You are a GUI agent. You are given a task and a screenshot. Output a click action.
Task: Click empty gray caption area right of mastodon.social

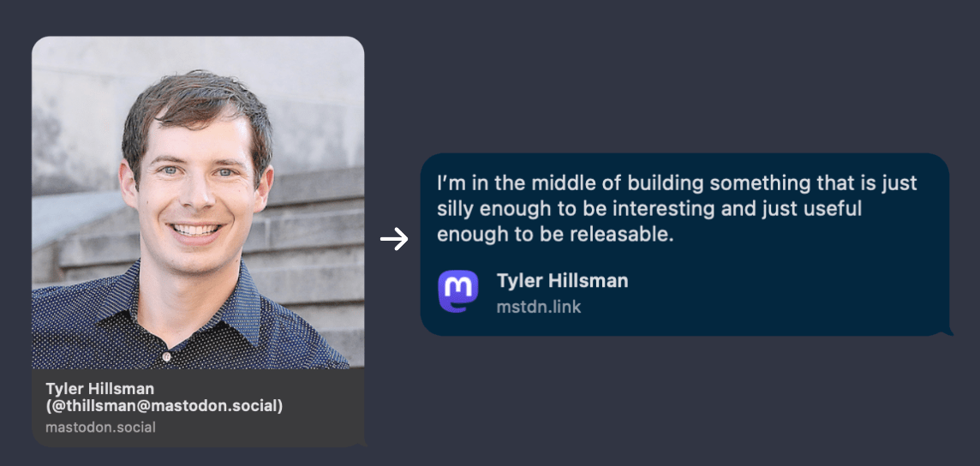266,427
